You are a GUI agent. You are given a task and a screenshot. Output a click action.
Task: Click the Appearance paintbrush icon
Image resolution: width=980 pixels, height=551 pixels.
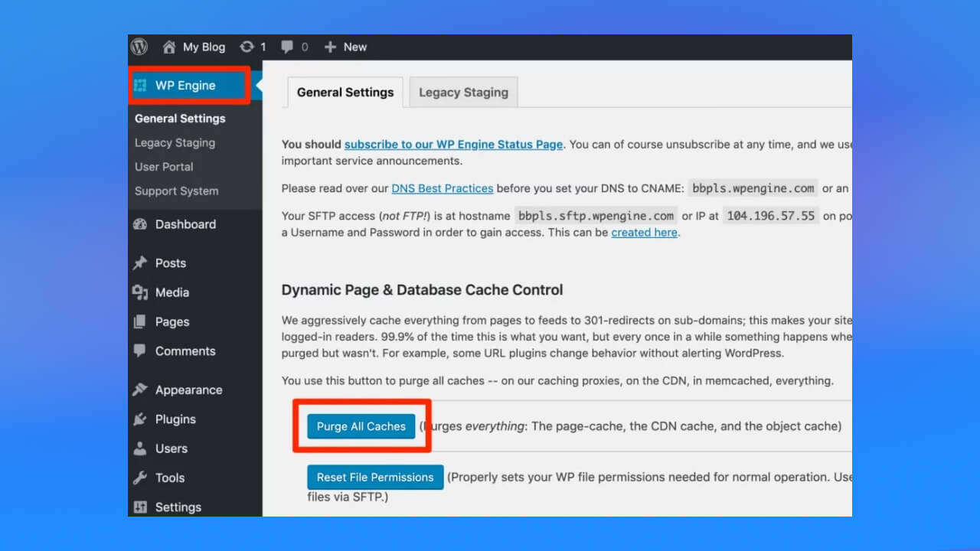140,390
